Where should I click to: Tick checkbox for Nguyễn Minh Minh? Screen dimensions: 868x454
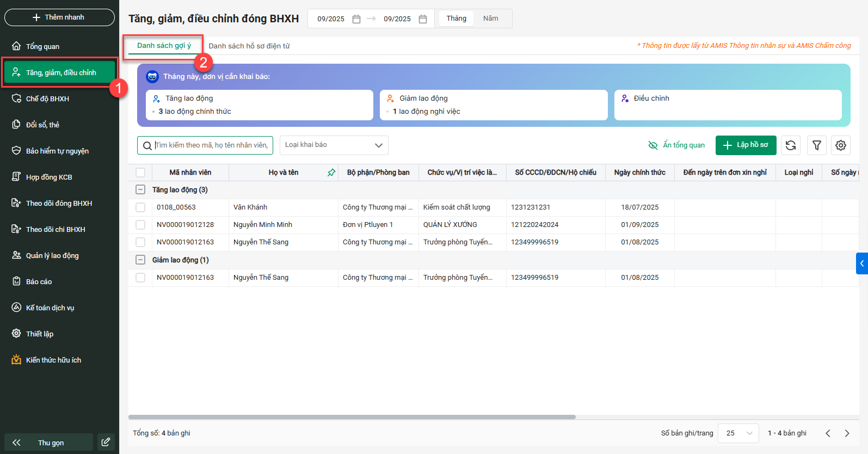click(x=140, y=225)
